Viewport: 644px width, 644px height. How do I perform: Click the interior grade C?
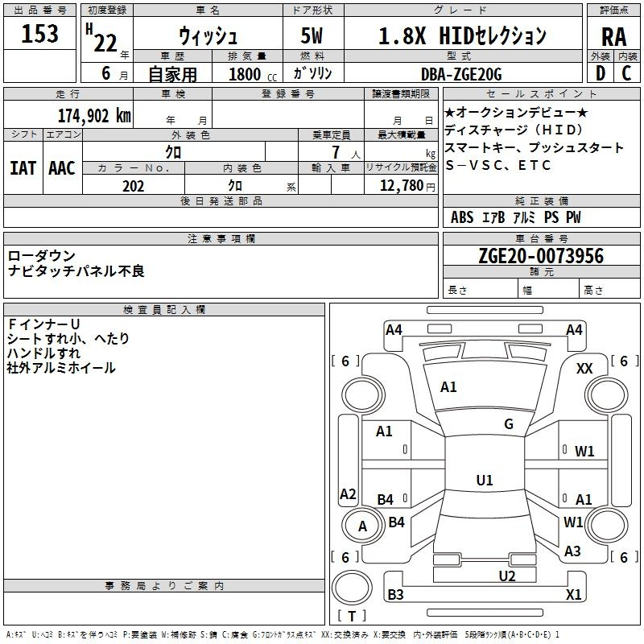click(x=626, y=73)
